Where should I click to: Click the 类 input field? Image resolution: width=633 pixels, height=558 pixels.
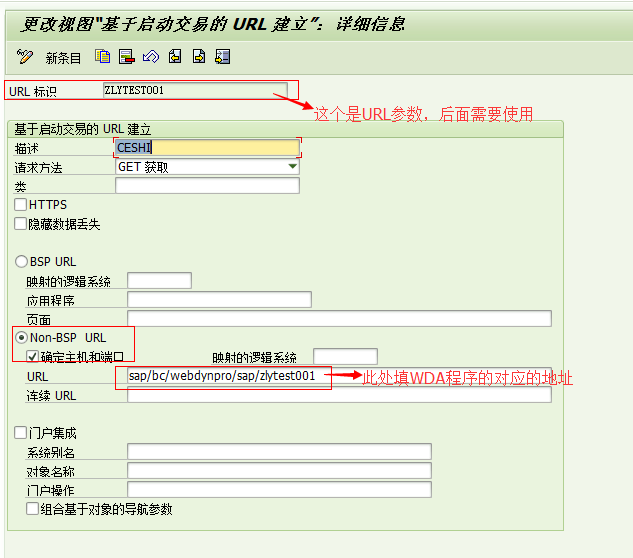click(207, 185)
